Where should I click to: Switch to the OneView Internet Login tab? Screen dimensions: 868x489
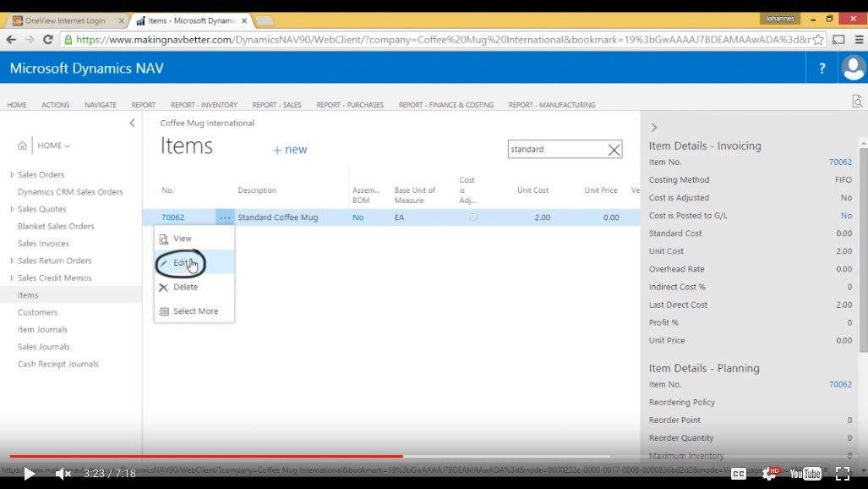[x=65, y=20]
